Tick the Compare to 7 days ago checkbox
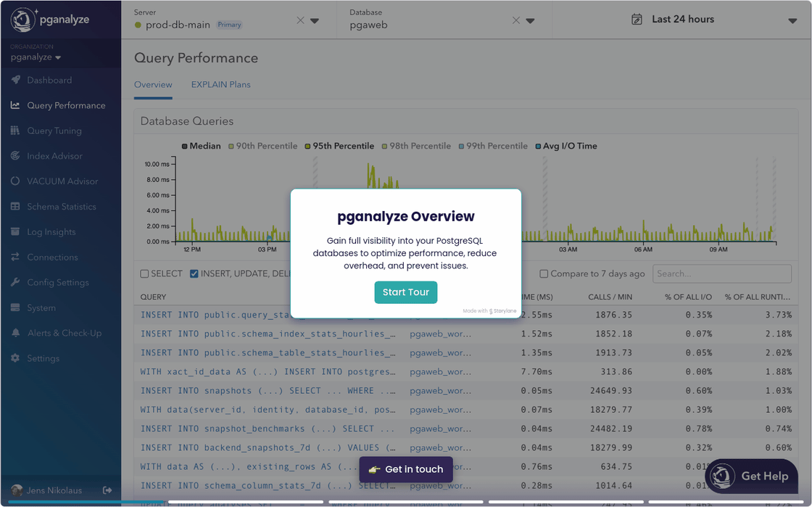This screenshot has height=507, width=812. coord(544,274)
